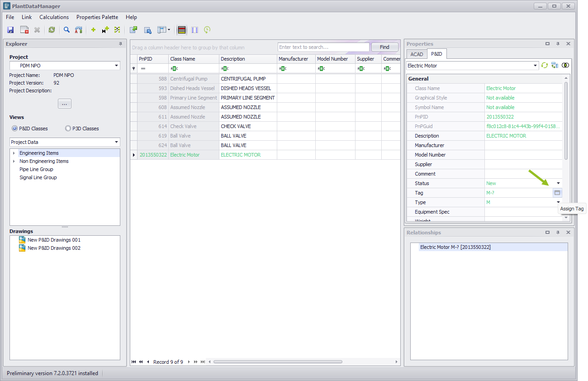Open the Electric Motor class dropdown
This screenshot has width=588, height=381.
click(536, 66)
